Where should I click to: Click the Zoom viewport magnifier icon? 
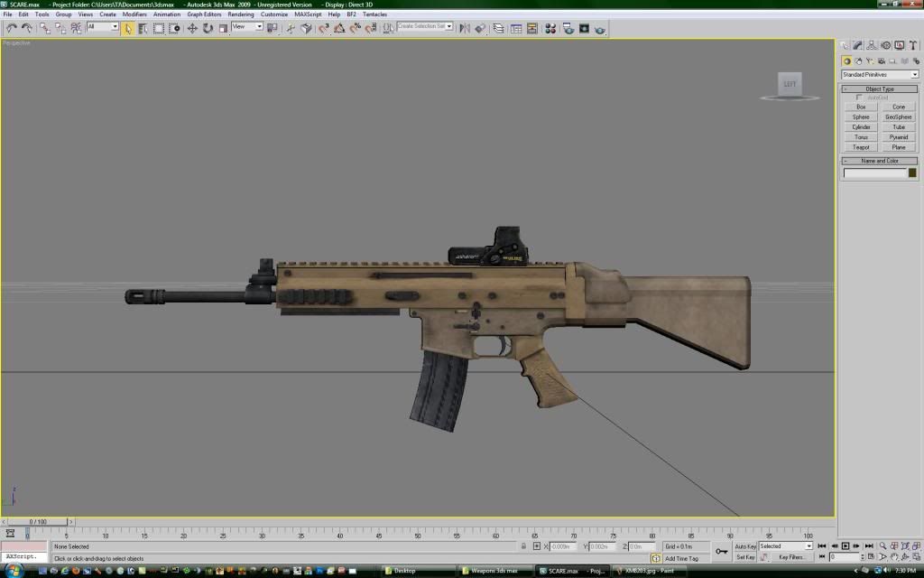(x=882, y=545)
